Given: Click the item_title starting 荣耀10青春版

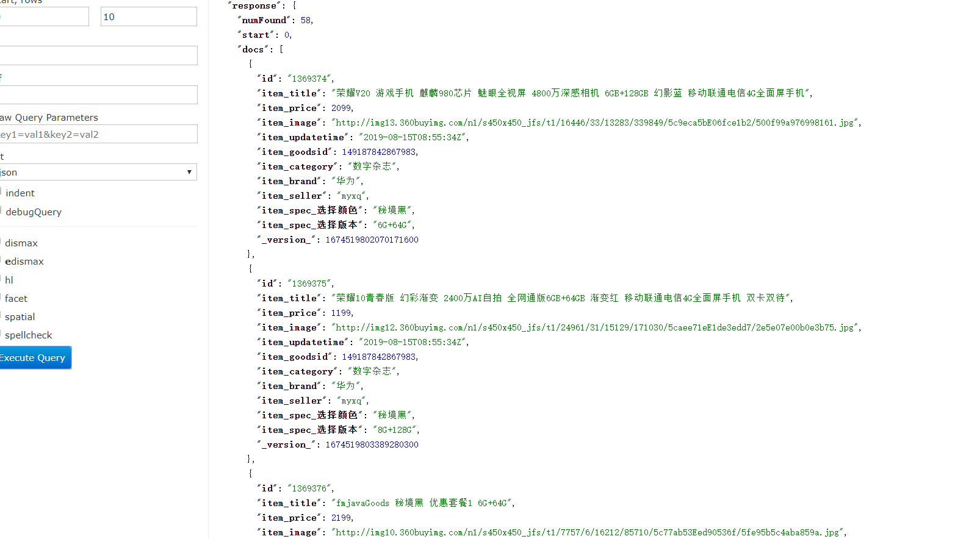Looking at the screenshot, I should click(561, 298).
